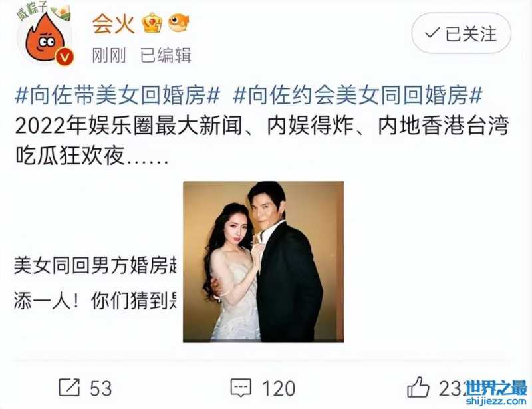Tap the crown membership icon
Viewport: 532px width, 409px height.
(152, 23)
